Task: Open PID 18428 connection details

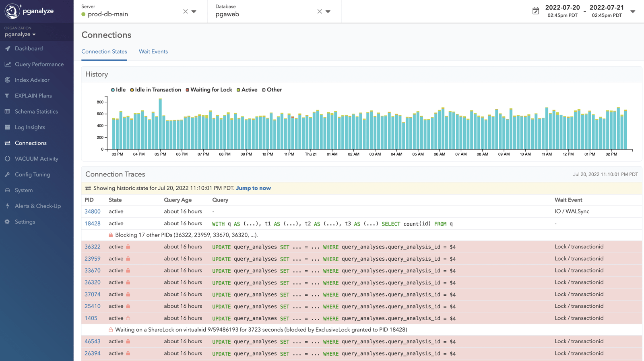Action: click(93, 224)
